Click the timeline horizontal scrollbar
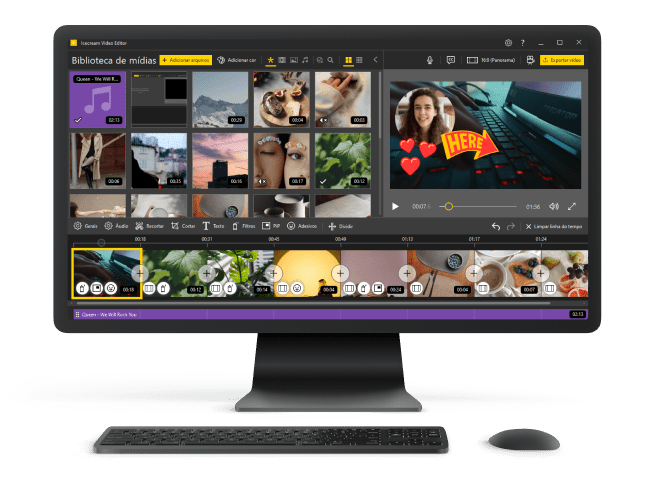This screenshot has height=480, width=655. coord(312,303)
